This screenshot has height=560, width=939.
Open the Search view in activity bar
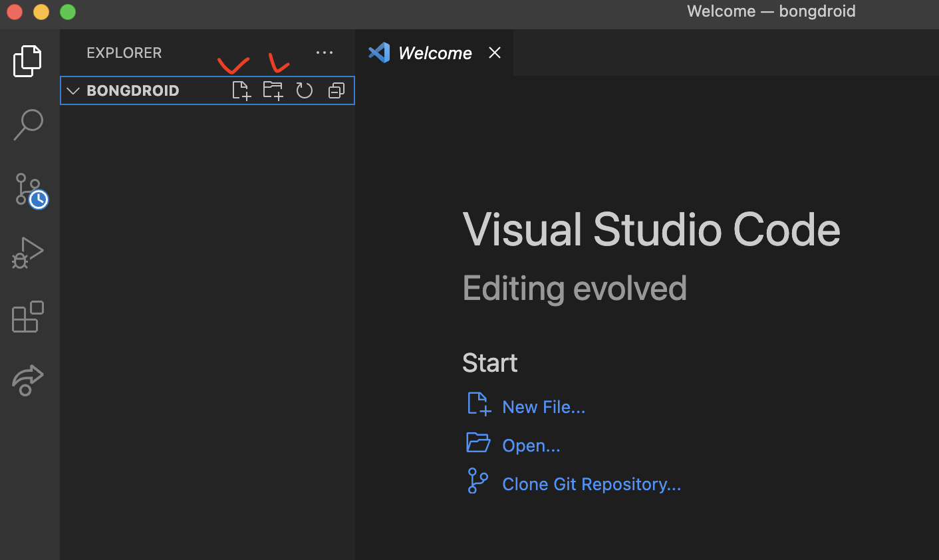pyautogui.click(x=28, y=124)
